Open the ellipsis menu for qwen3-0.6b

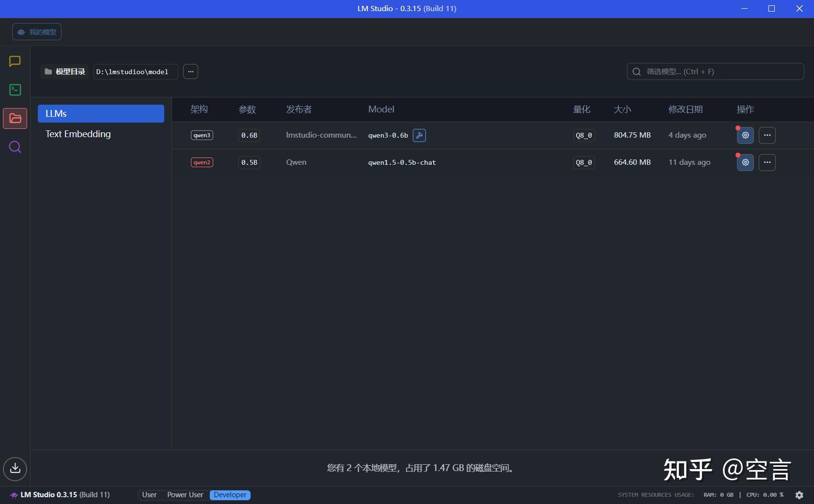coord(767,136)
